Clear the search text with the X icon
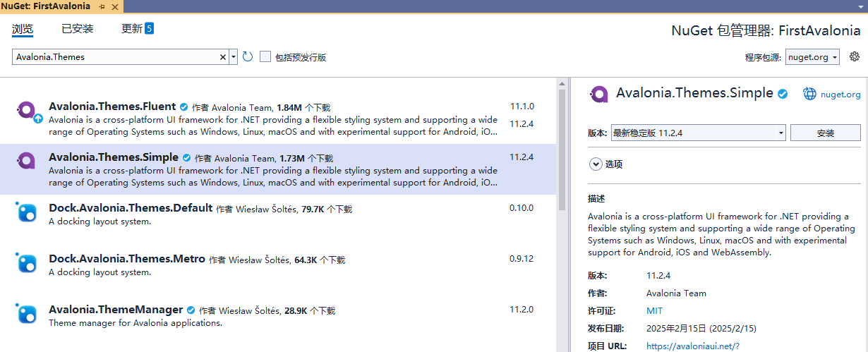 (x=223, y=57)
